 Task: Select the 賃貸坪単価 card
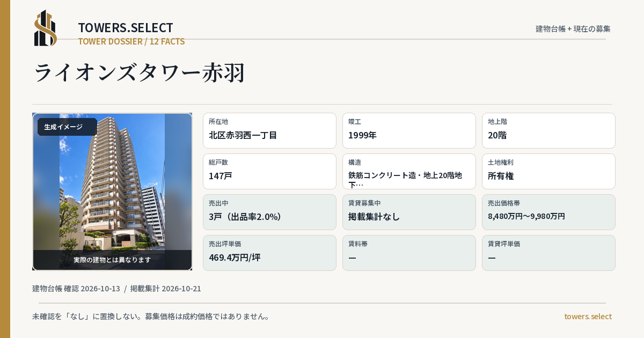click(548, 253)
